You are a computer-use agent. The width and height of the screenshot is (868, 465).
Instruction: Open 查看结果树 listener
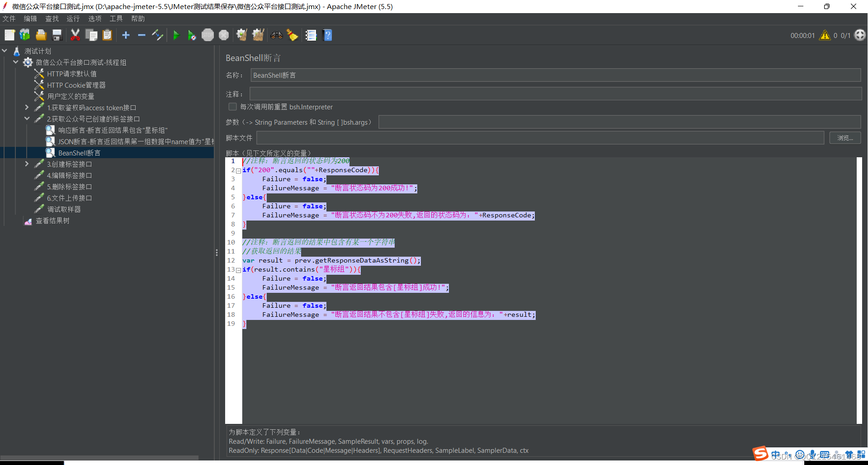pos(53,221)
